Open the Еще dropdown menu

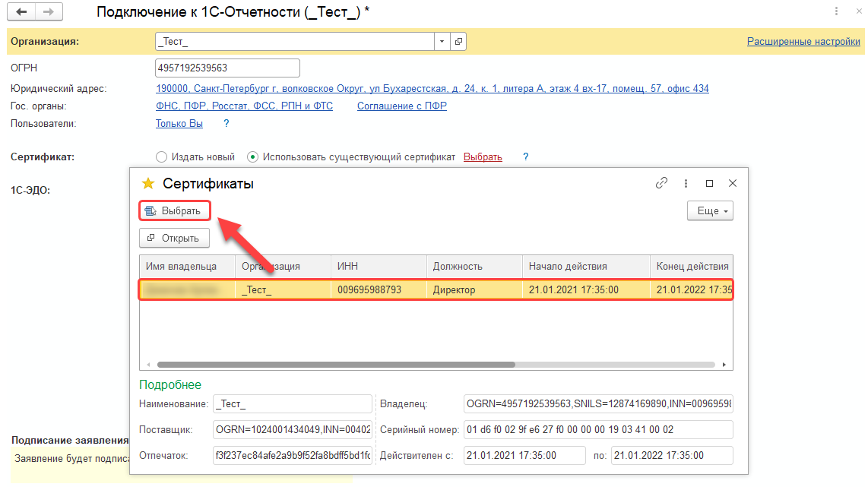point(710,211)
